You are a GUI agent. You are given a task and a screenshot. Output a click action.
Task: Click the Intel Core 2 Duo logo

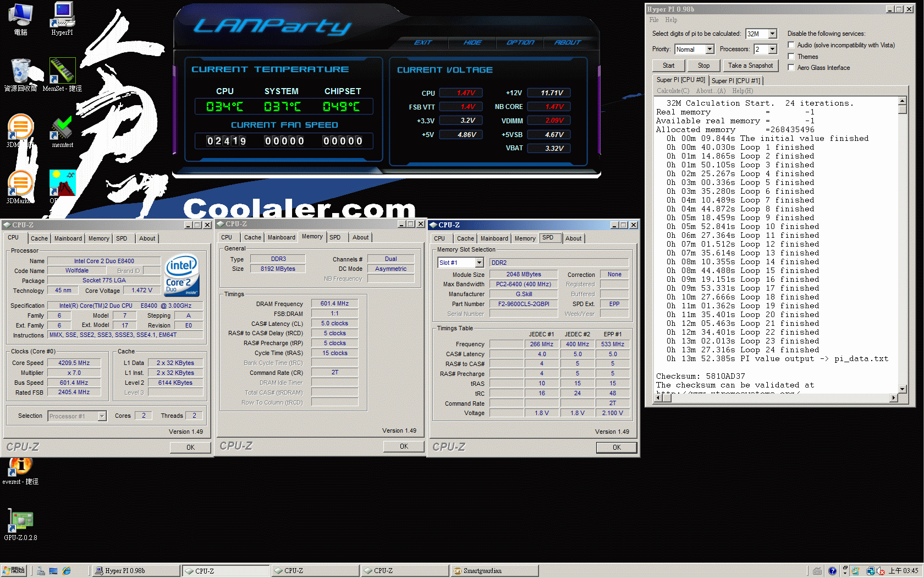pos(182,275)
